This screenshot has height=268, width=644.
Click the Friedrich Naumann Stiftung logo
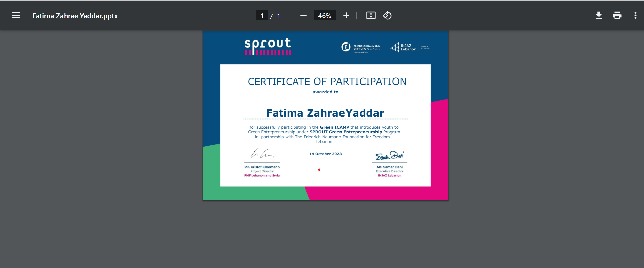point(361,47)
